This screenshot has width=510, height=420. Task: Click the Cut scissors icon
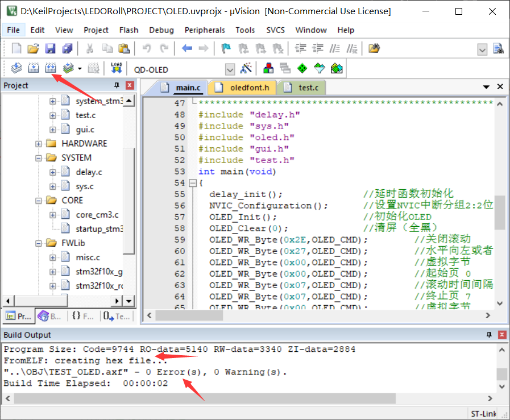[89, 48]
